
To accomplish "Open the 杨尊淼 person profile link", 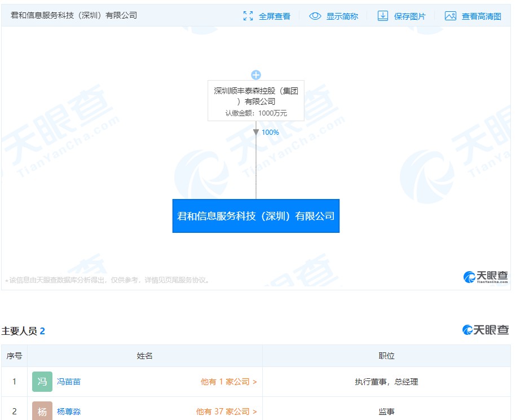I will coord(69,412).
